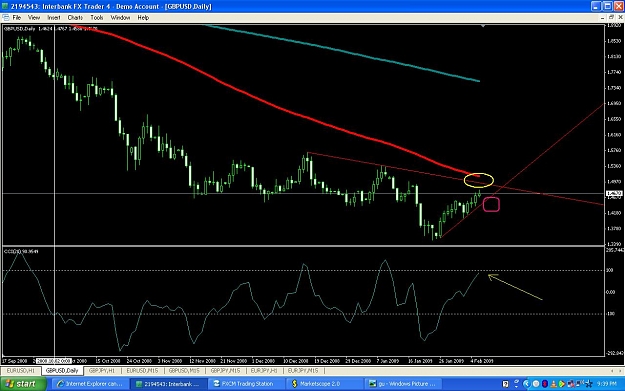Click the question mark tray icon
Image resolution: width=625 pixels, height=391 pixels.
pyautogui.click(x=505, y=384)
